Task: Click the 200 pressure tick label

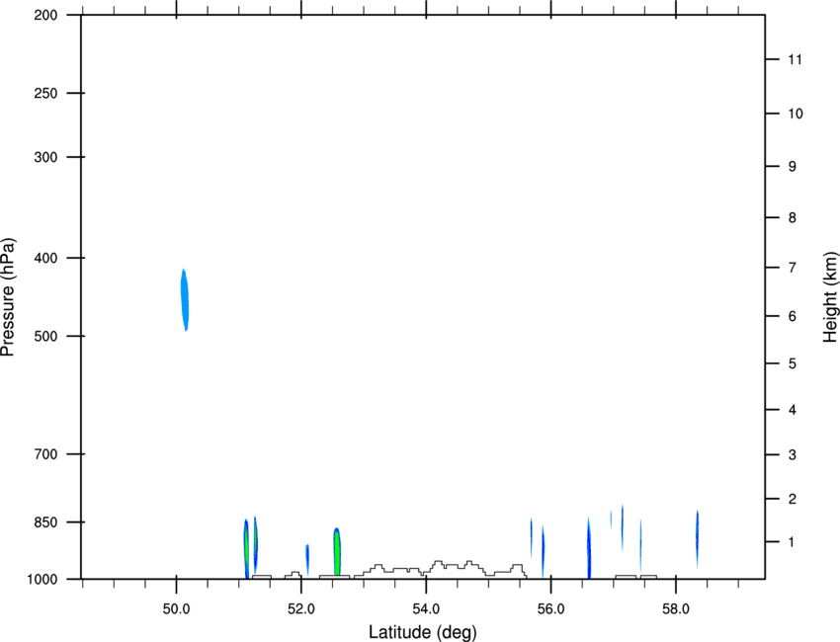Action: [45, 15]
